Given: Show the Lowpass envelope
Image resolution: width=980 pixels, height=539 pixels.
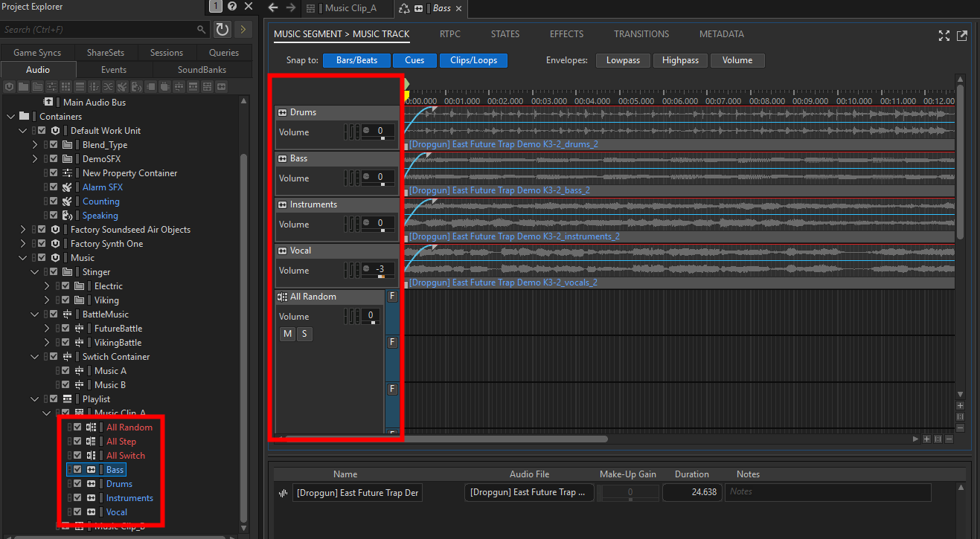Looking at the screenshot, I should [x=623, y=60].
